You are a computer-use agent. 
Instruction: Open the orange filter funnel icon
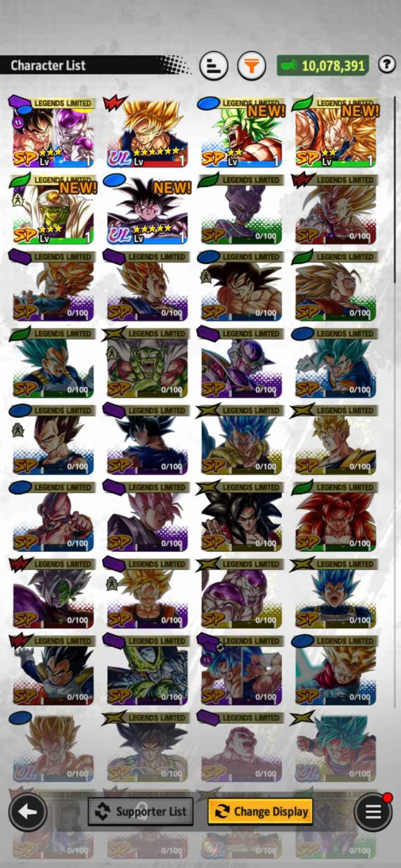click(x=252, y=66)
